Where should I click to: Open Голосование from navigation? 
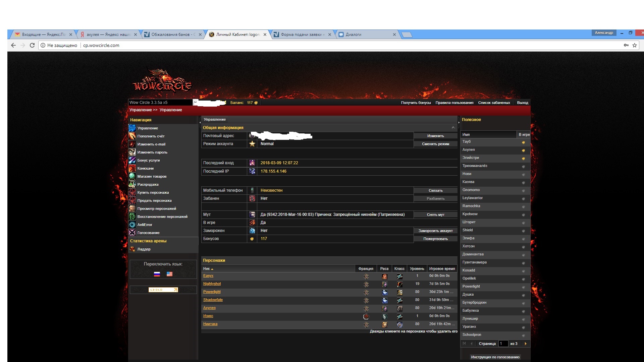point(148,233)
